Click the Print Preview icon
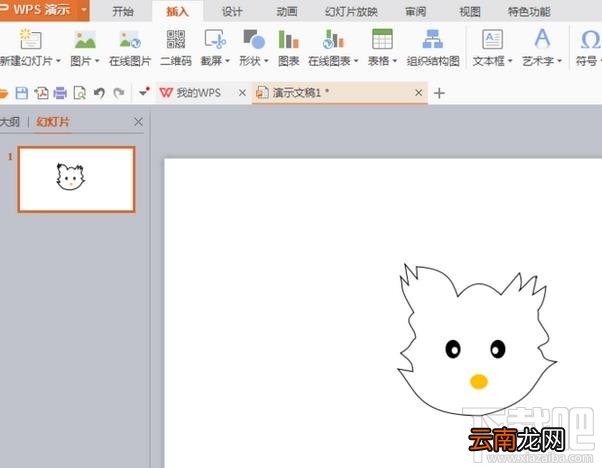Viewport: 602px width, 468px height. click(79, 93)
